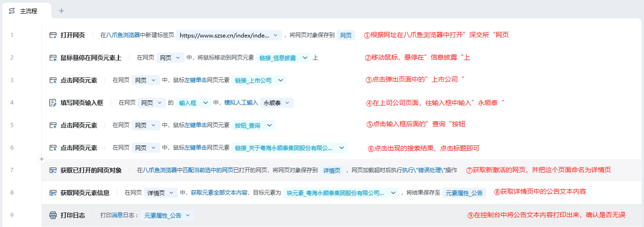Click 左键单击 option in line 5

pos(196,125)
